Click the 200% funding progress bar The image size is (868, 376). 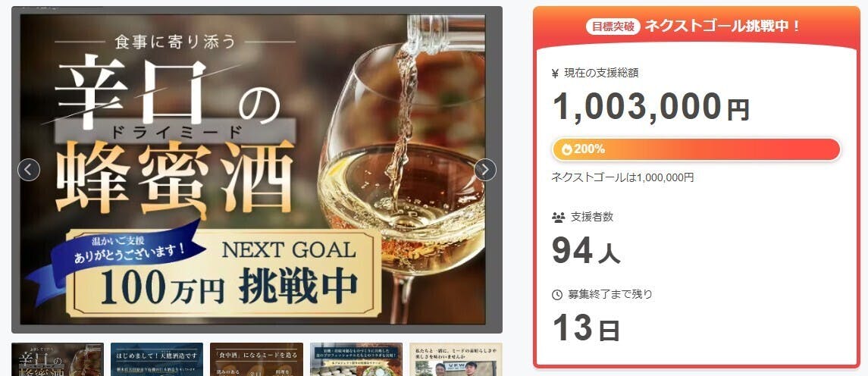click(696, 149)
